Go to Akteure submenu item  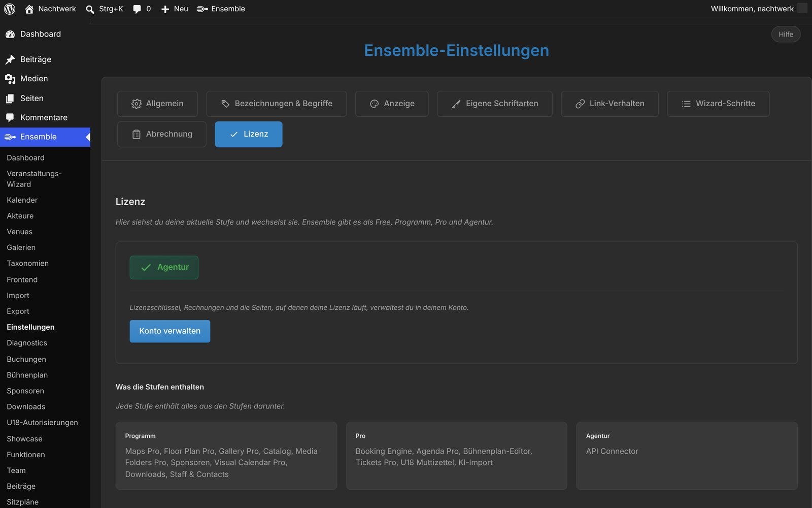pyautogui.click(x=20, y=216)
